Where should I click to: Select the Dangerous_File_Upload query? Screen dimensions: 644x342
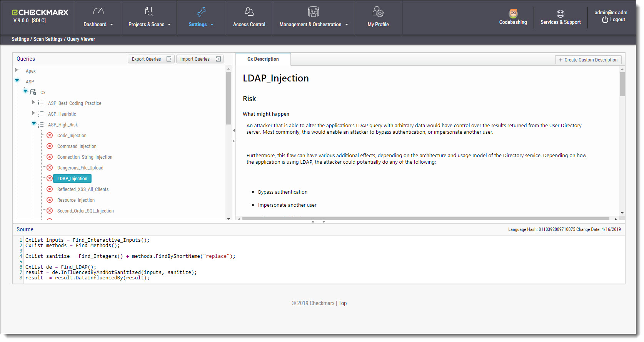point(80,168)
